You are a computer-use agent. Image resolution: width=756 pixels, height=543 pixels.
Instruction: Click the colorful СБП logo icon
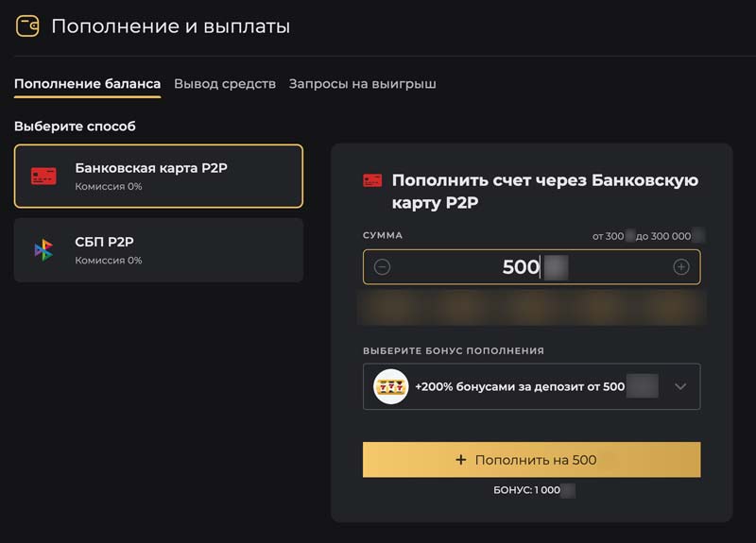click(43, 250)
